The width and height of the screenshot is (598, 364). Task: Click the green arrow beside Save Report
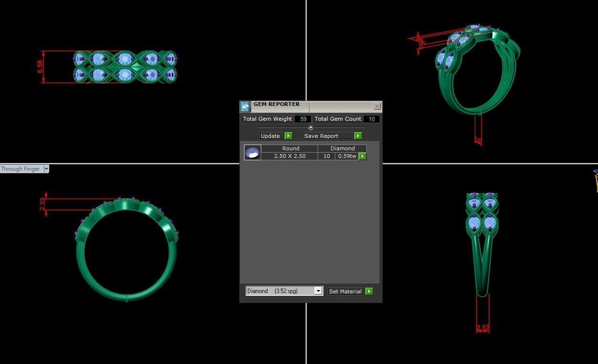pyautogui.click(x=358, y=136)
